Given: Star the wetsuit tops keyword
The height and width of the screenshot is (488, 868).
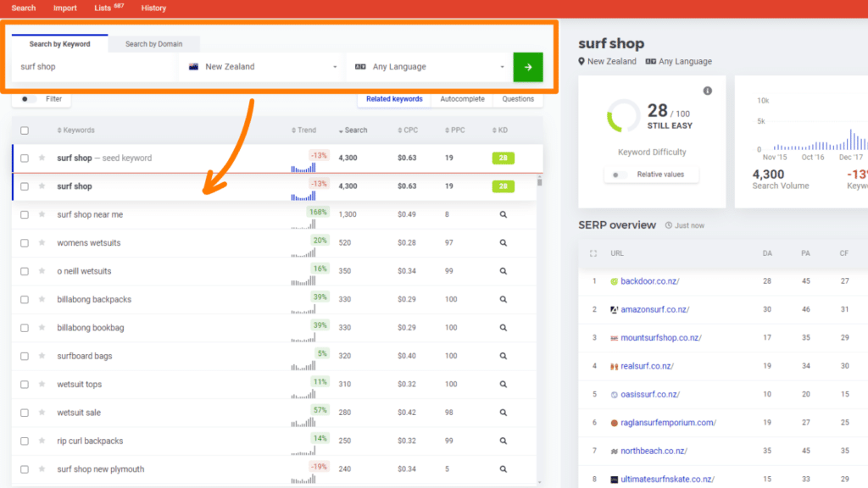Looking at the screenshot, I should (42, 384).
